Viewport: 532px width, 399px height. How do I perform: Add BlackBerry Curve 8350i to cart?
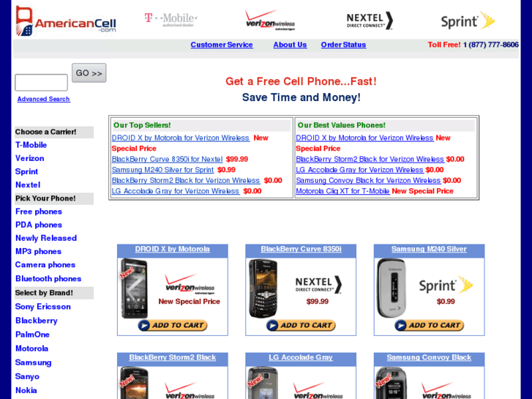[x=301, y=325]
